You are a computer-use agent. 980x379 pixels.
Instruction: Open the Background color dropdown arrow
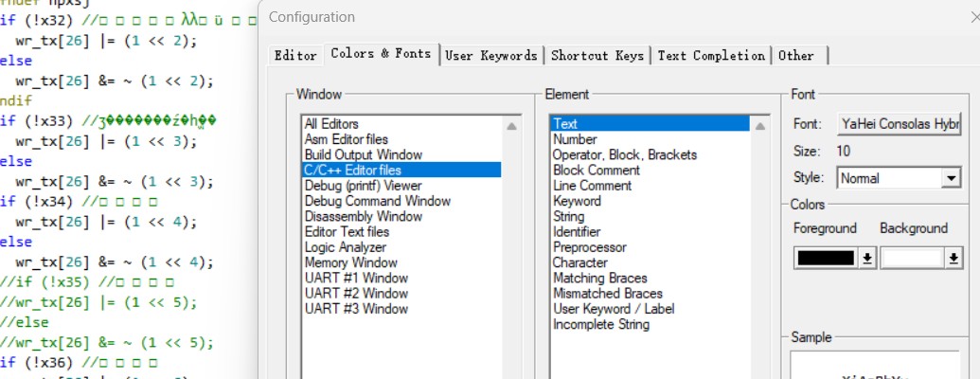pos(953,258)
